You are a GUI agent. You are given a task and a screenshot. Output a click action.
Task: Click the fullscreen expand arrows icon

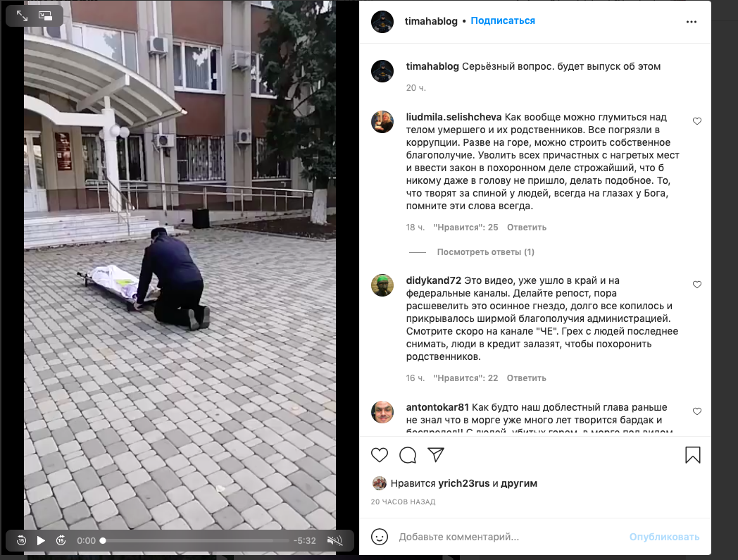(22, 16)
